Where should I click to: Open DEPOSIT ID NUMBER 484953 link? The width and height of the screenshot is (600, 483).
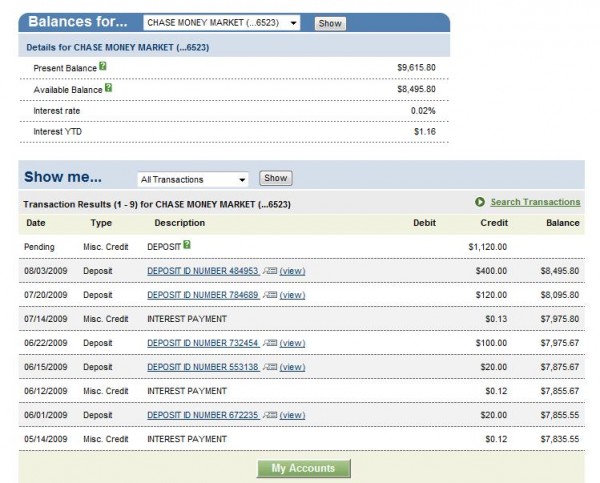click(x=203, y=270)
